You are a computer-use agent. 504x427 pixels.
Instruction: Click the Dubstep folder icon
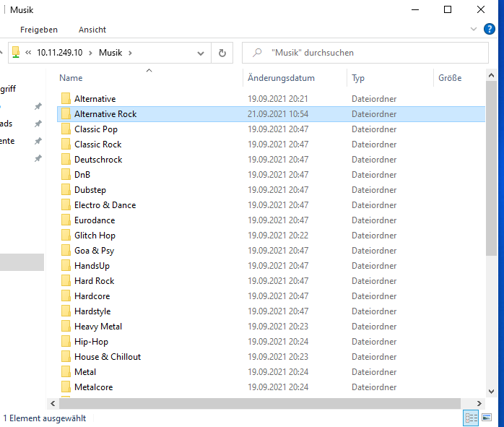pyautogui.click(x=66, y=190)
